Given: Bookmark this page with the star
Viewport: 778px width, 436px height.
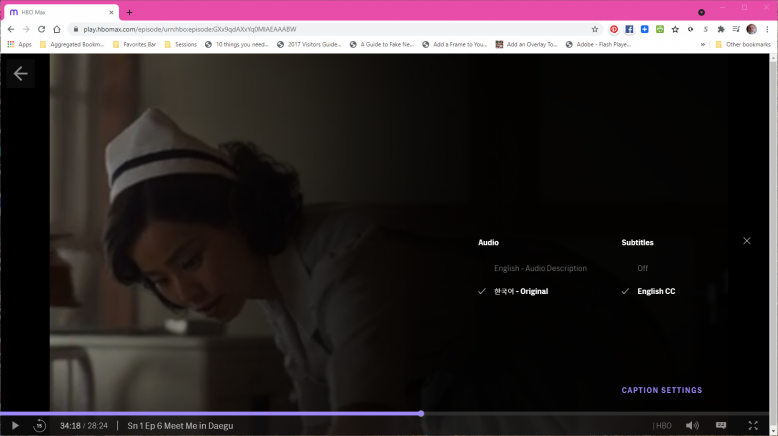Looking at the screenshot, I should click(595, 29).
